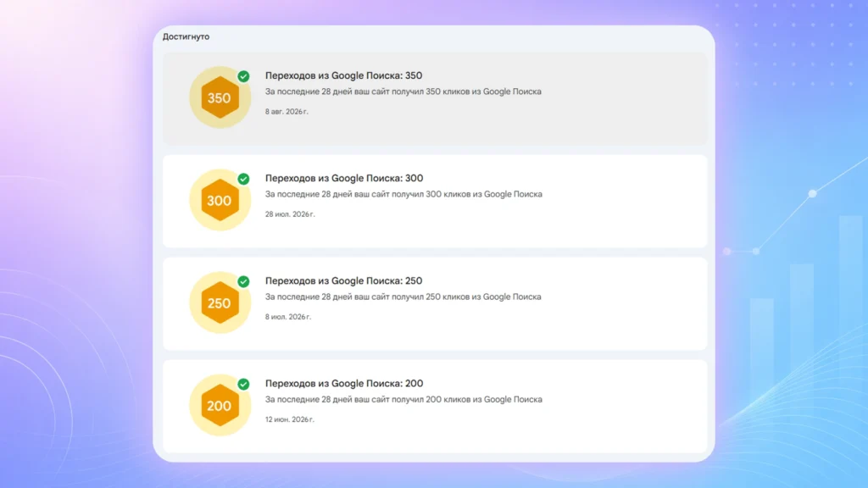
Task: Click green checkmark on the 300 badge
Action: (x=243, y=179)
